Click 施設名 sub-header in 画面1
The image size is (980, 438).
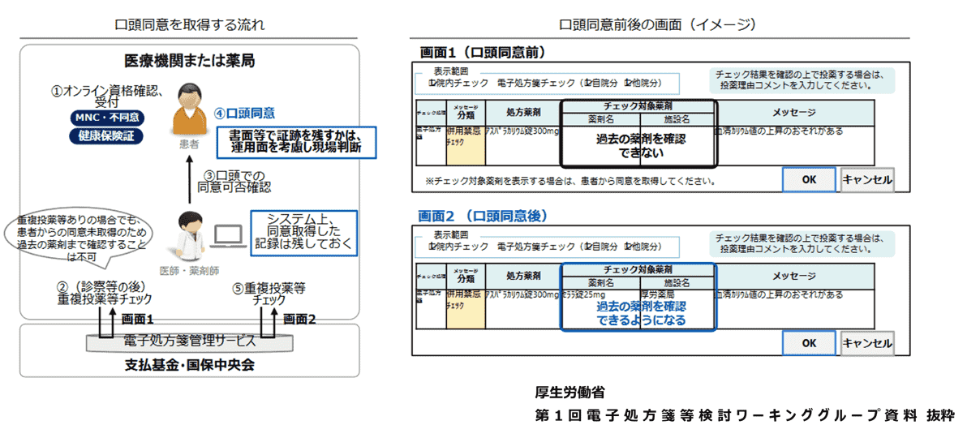676,119
